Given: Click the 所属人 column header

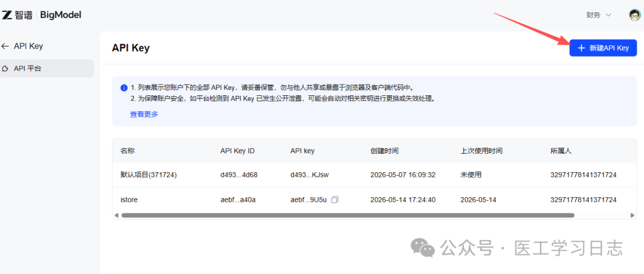Looking at the screenshot, I should point(561,151).
